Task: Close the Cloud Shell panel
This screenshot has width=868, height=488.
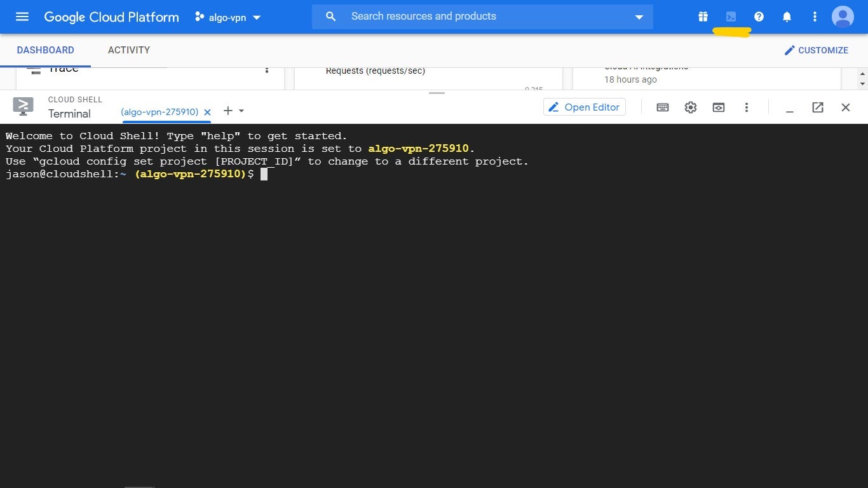Action: [x=846, y=107]
